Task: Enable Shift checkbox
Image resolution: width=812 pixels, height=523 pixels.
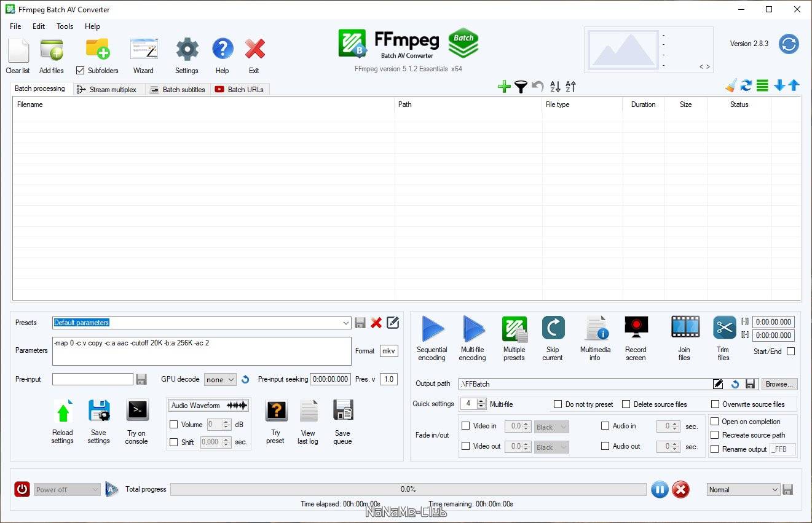Action: [x=173, y=442]
